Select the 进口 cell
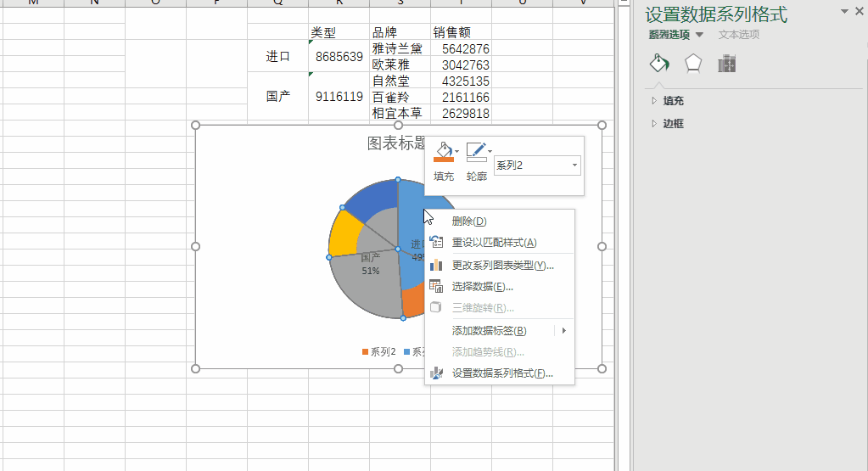Screen dimensions: 868x471 [278, 56]
